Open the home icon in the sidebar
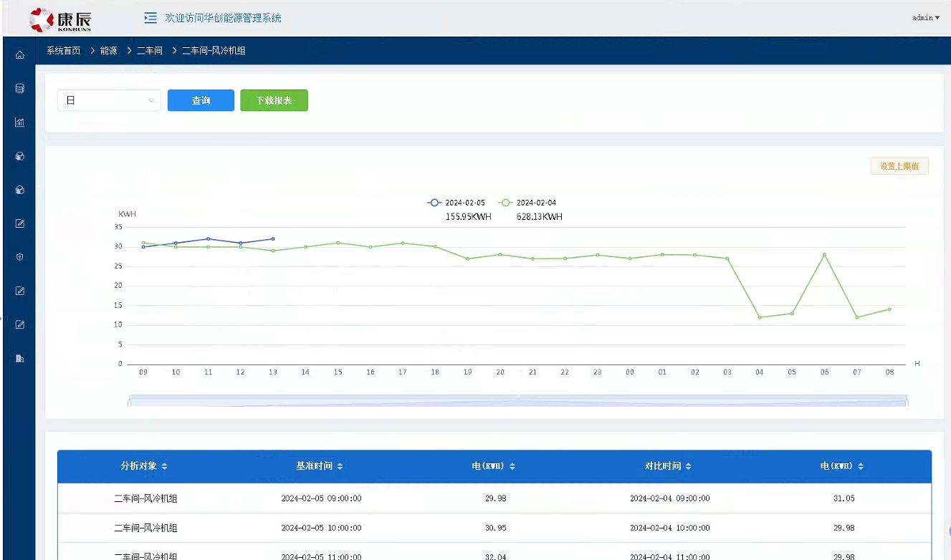 pos(20,55)
